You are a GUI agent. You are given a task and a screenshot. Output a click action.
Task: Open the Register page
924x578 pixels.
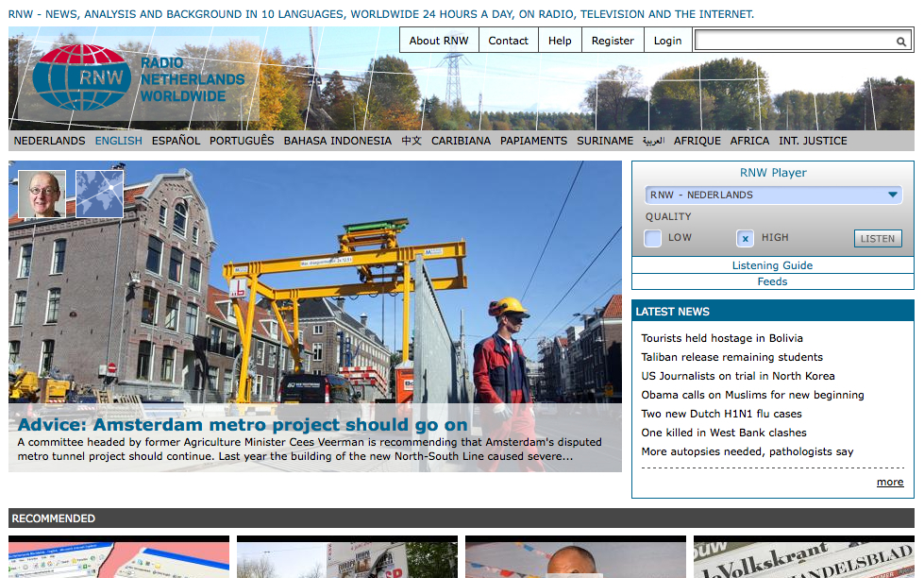[x=612, y=40]
